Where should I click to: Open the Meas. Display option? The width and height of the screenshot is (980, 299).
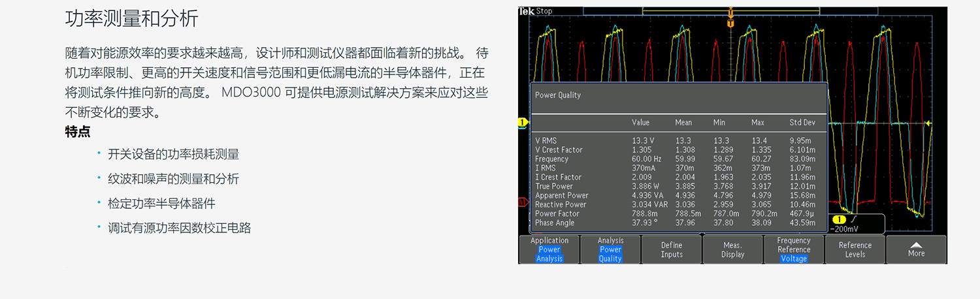732,249
